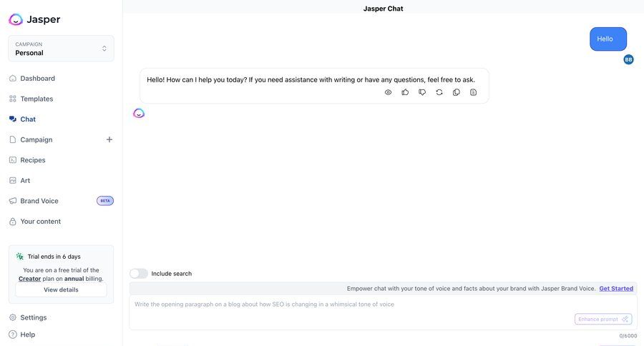This screenshot has width=644, height=346.
Task: Click the 0/6000 character counter
Action: [x=628, y=336]
